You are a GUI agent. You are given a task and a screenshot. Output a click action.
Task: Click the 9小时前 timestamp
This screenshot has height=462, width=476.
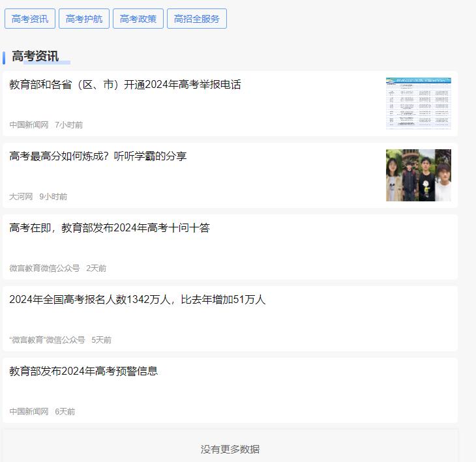pos(53,197)
